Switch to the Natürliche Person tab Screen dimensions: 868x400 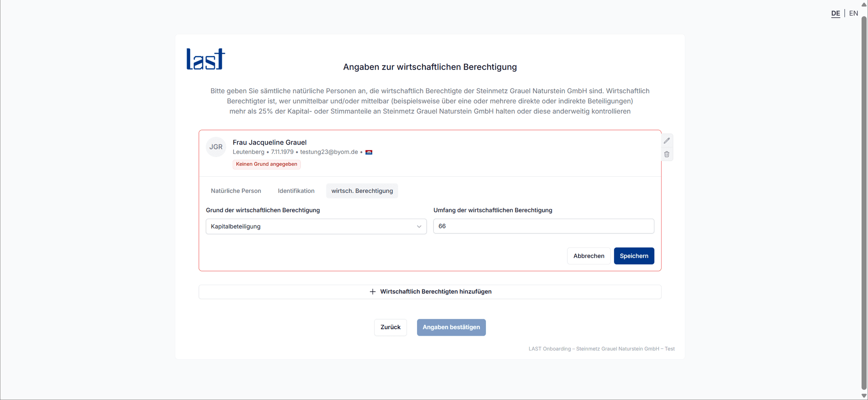[236, 191]
